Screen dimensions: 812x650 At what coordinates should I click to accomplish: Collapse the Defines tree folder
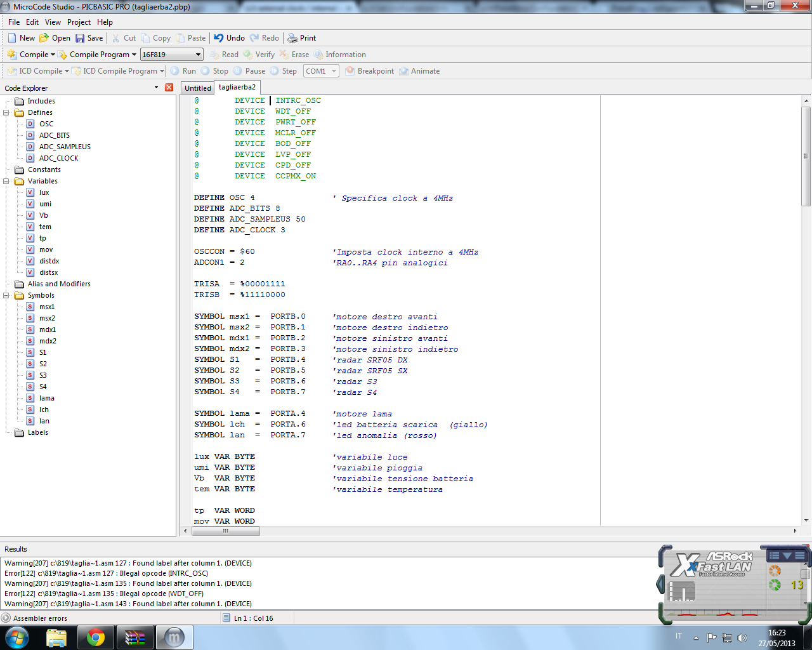tap(6, 112)
